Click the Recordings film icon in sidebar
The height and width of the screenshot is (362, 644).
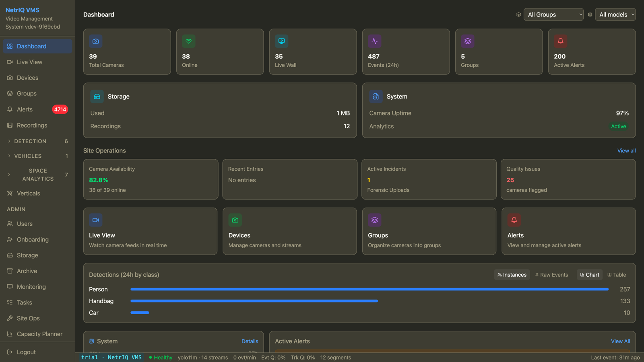point(10,125)
